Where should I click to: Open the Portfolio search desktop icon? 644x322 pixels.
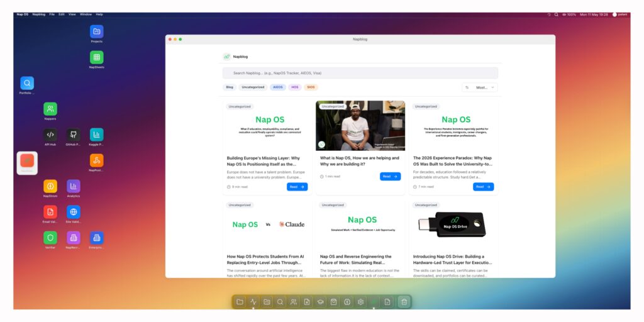tap(27, 83)
